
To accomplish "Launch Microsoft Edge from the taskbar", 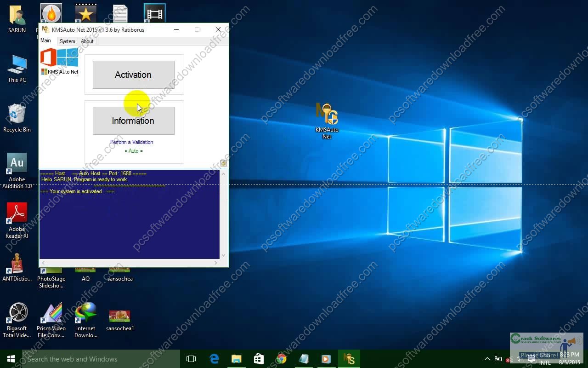I will click(214, 359).
